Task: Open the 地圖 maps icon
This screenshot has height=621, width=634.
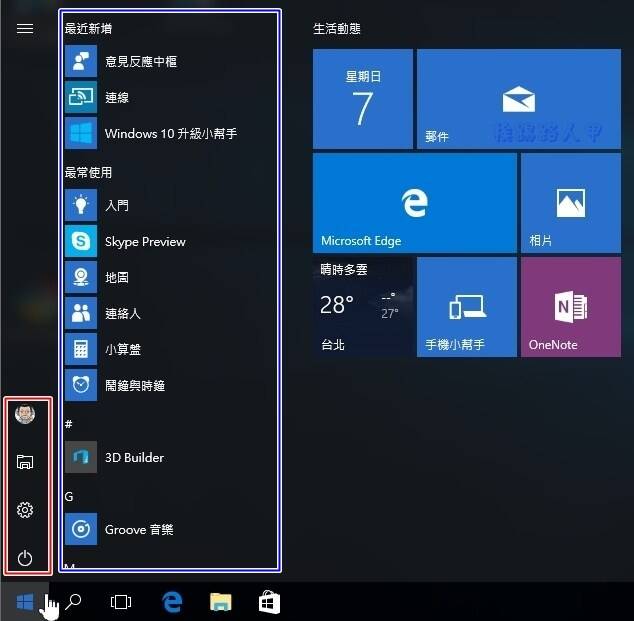Action: tap(81, 277)
